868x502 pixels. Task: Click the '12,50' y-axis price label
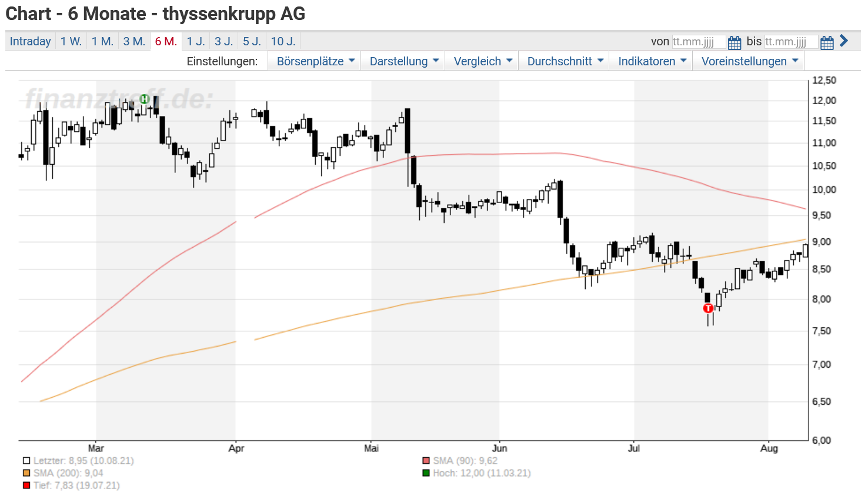(x=824, y=81)
